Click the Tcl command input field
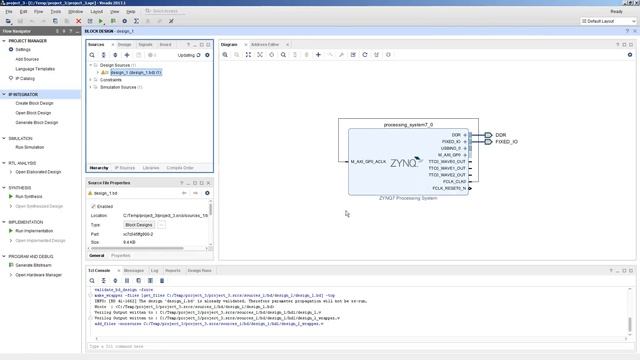The width and height of the screenshot is (640, 360). click(x=360, y=347)
